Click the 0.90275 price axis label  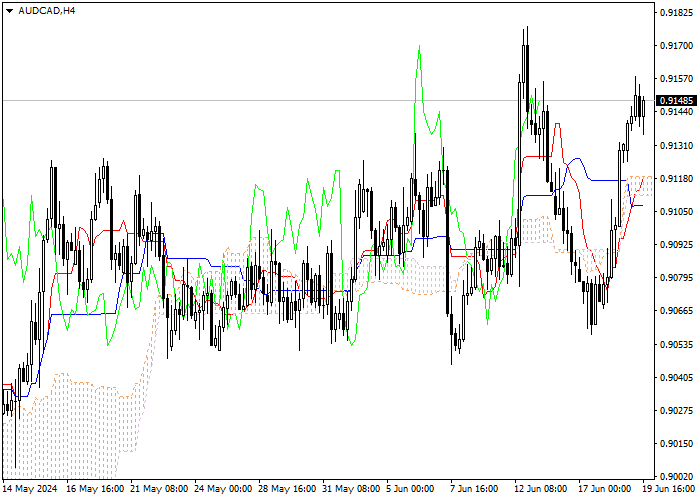(676, 411)
